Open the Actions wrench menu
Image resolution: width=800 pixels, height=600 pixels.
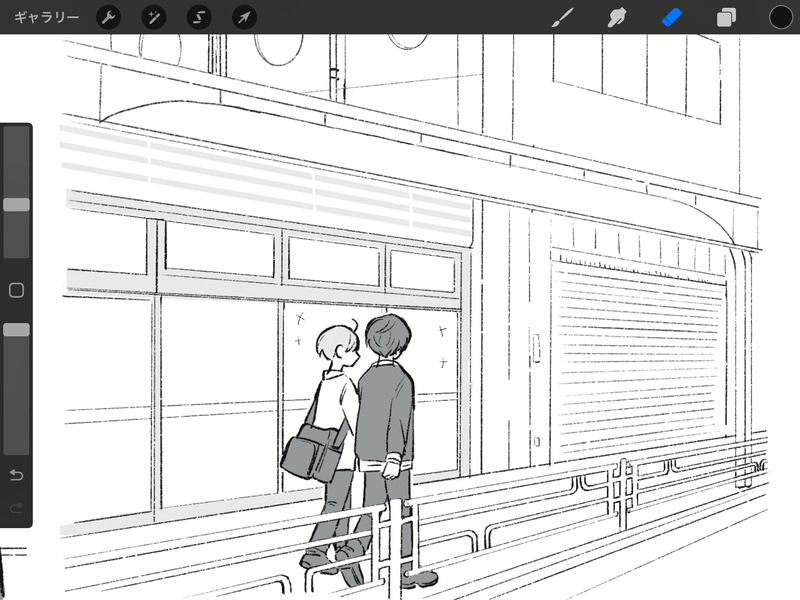pyautogui.click(x=109, y=17)
